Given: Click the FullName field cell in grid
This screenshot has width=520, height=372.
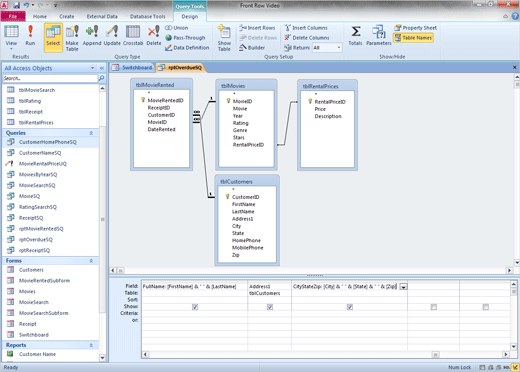Looking at the screenshot, I should (194, 287).
